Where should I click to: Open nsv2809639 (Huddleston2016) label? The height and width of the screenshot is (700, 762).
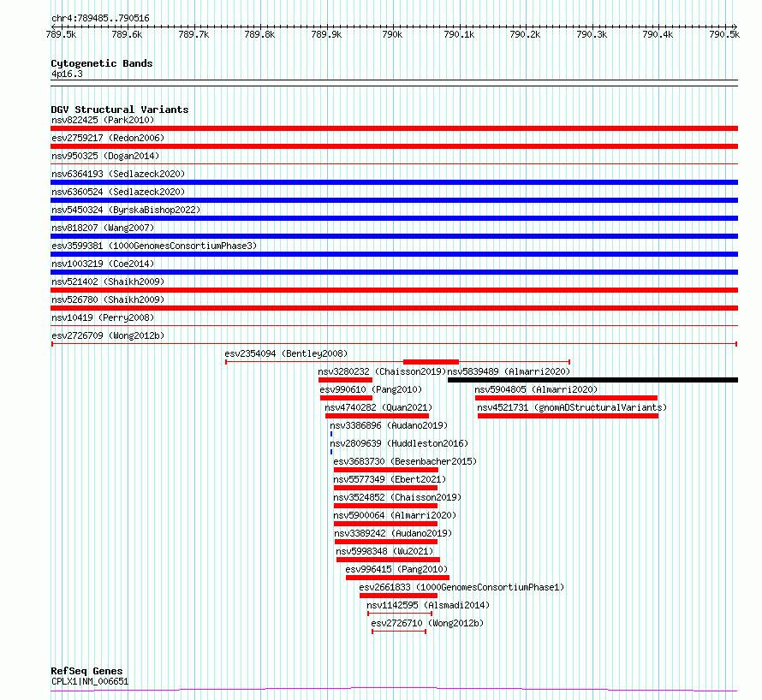click(x=399, y=443)
